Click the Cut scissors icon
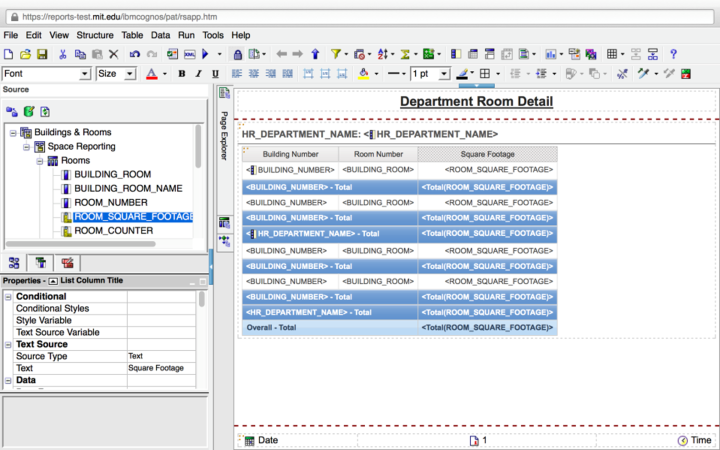The height and width of the screenshot is (450, 720). point(63,54)
